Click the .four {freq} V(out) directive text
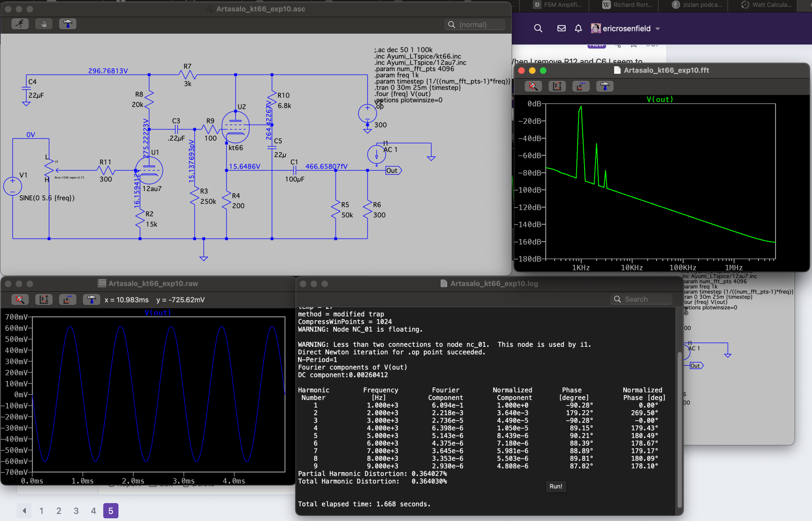The height and width of the screenshot is (521, 812). [402, 94]
